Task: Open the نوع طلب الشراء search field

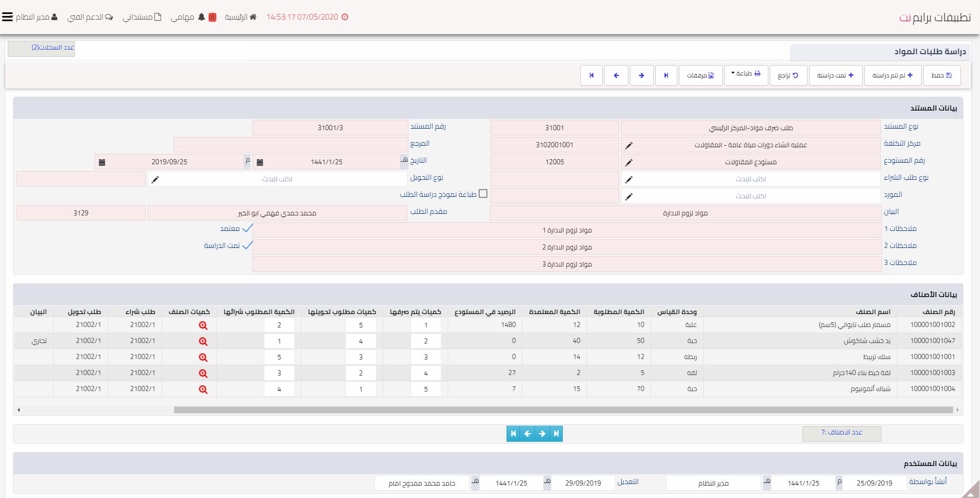Action: pyautogui.click(x=750, y=179)
